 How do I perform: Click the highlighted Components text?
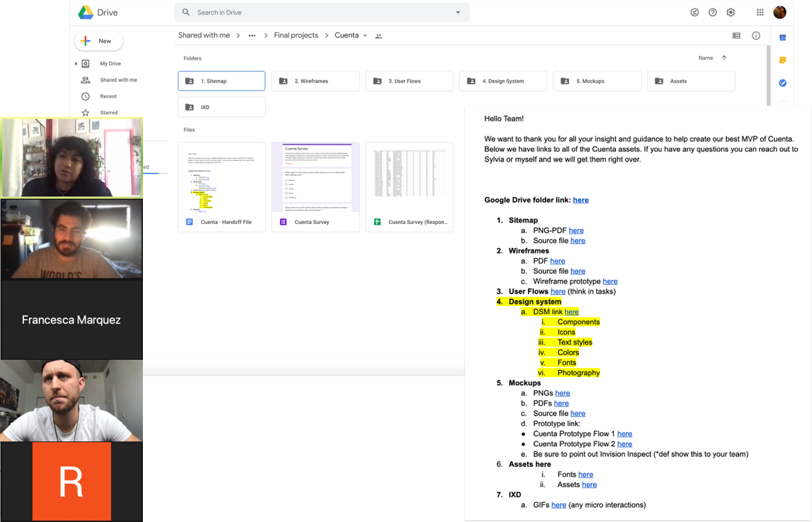tap(578, 322)
